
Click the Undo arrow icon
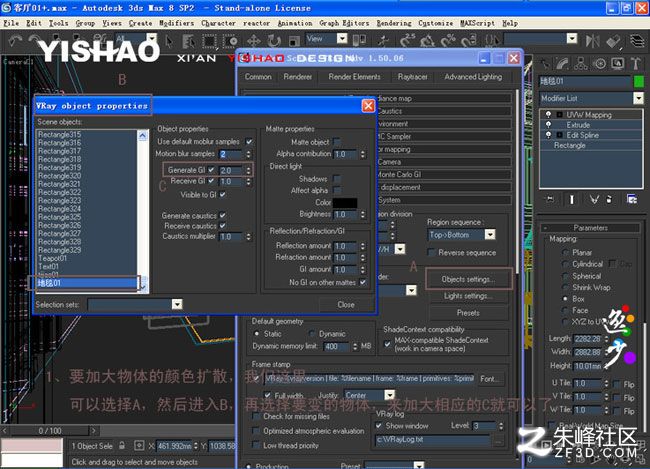pyautogui.click(x=15, y=41)
